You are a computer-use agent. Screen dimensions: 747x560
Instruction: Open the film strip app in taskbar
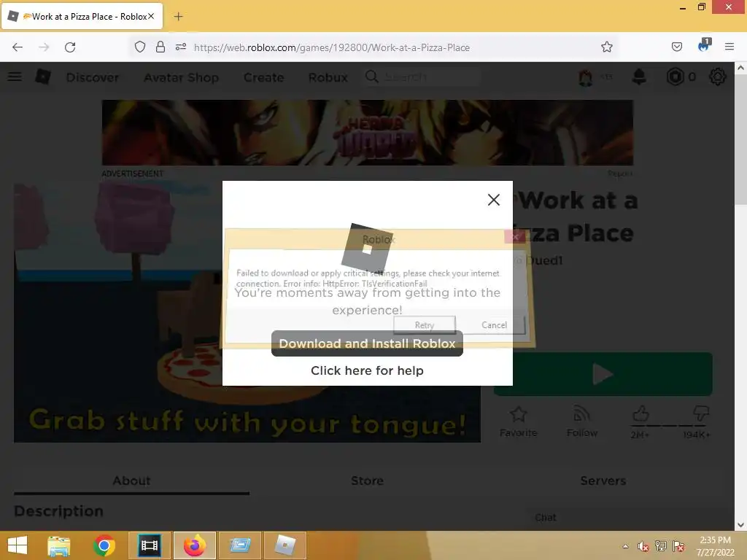pos(149,545)
